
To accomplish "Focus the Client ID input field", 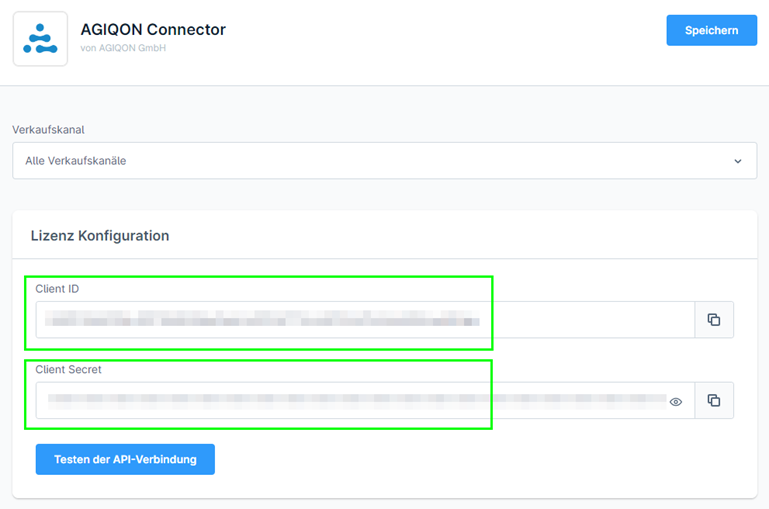I will (365, 320).
